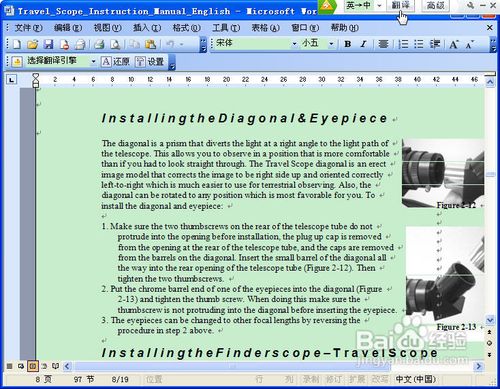Toggle 录制 macro recording in status bar
Screen dimensions: 500x389
[311, 379]
